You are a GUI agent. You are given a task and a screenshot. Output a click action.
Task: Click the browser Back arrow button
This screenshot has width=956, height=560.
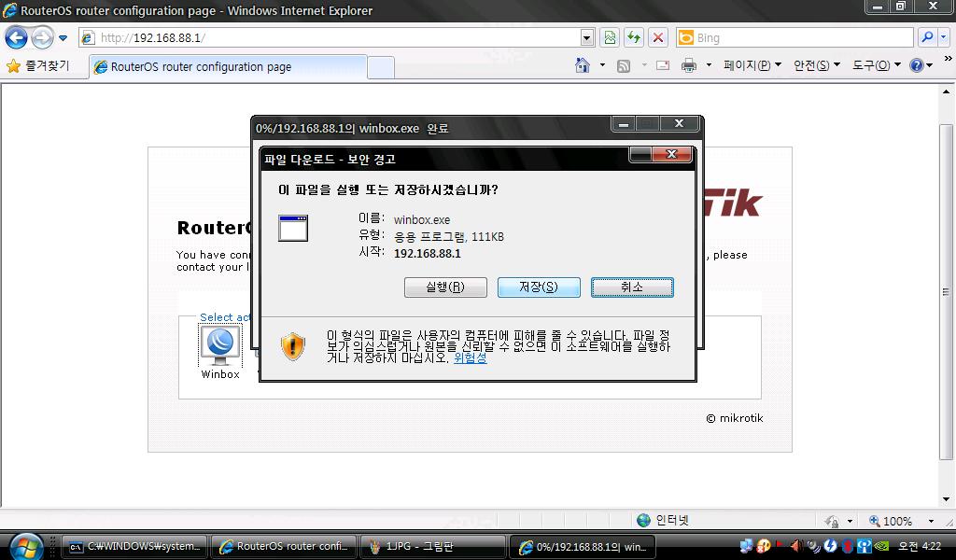(17, 37)
